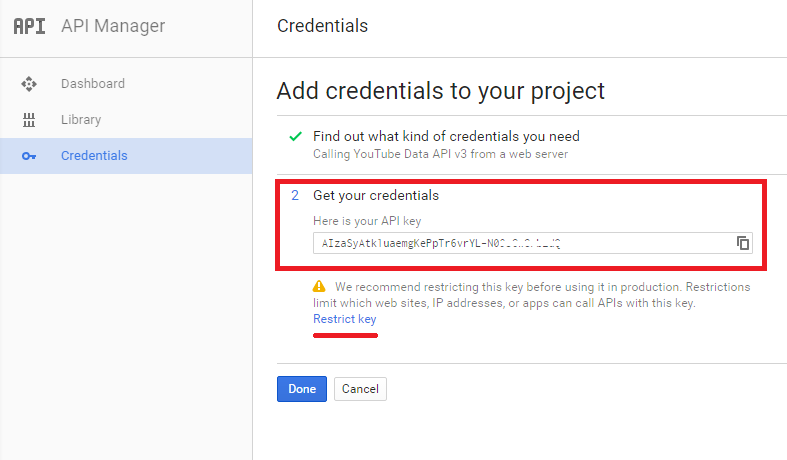Image resolution: width=787 pixels, height=460 pixels.
Task: Click the Dashboard diamond icon in sidebar
Action: pyautogui.click(x=29, y=84)
